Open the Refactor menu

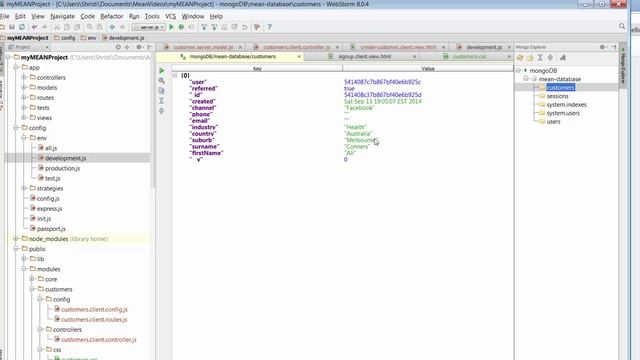click(x=111, y=16)
